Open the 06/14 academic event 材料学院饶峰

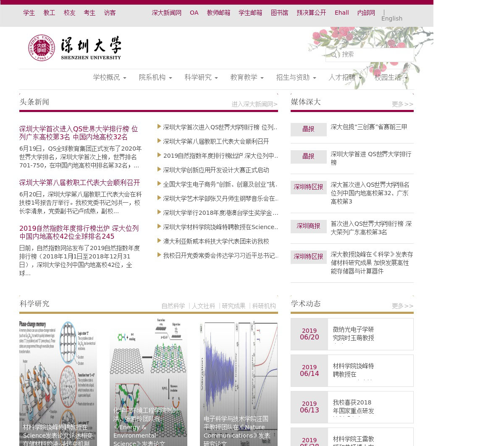(x=352, y=371)
